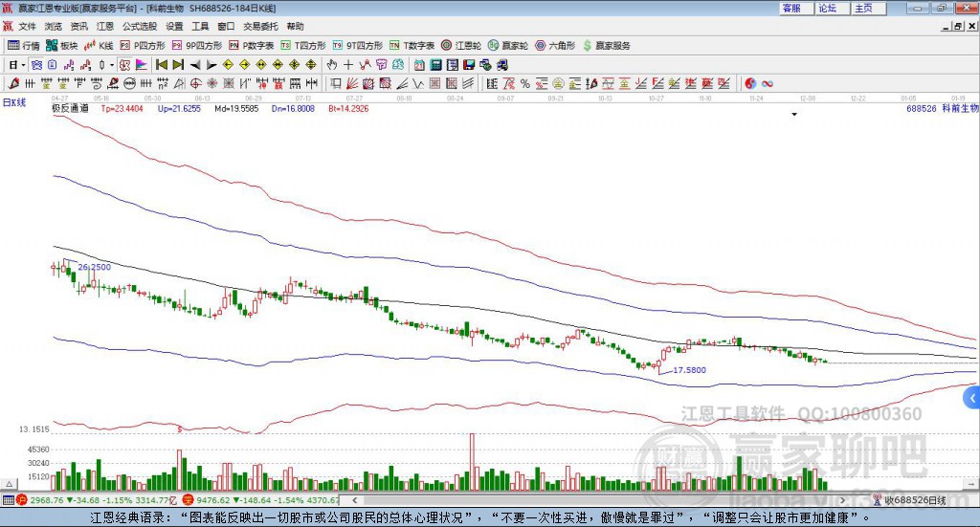Click the 17.5800 low price label

(x=689, y=369)
